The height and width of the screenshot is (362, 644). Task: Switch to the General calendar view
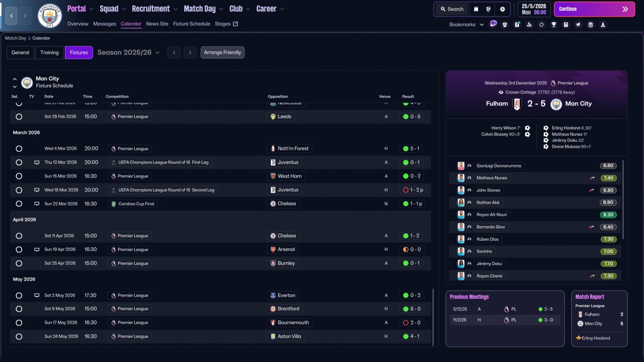pyautogui.click(x=21, y=52)
